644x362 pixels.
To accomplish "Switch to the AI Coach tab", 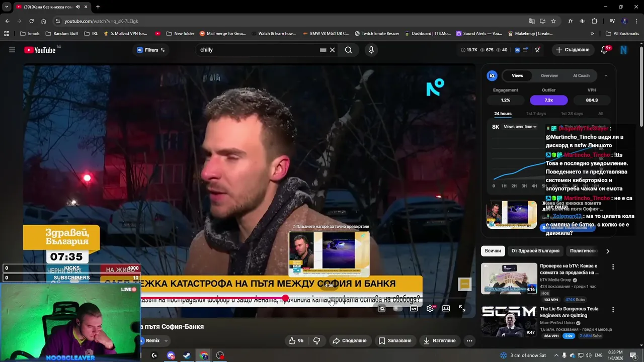I will tap(581, 75).
